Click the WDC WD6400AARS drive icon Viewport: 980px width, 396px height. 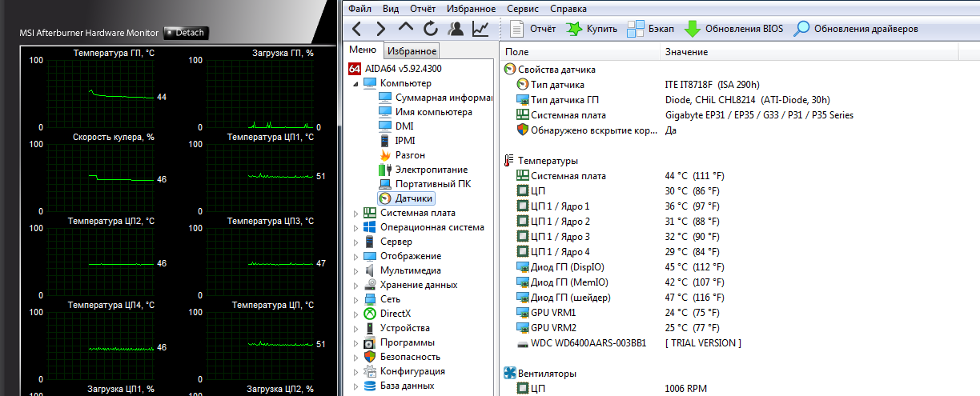point(523,343)
